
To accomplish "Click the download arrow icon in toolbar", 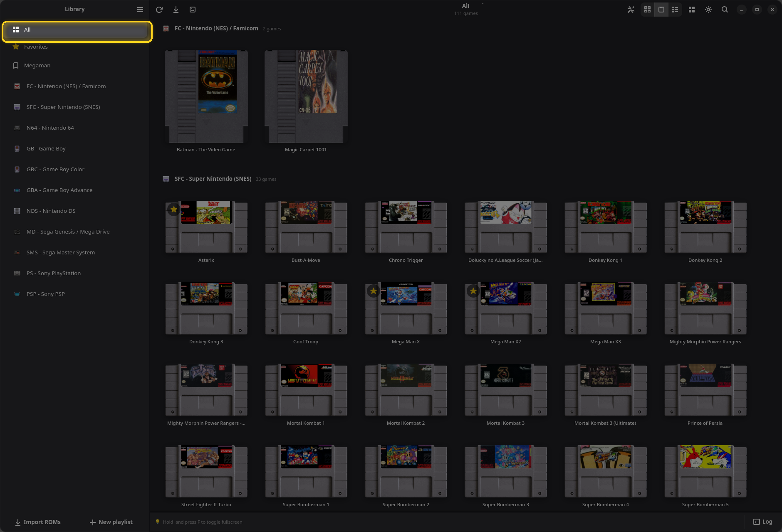I will click(x=176, y=10).
